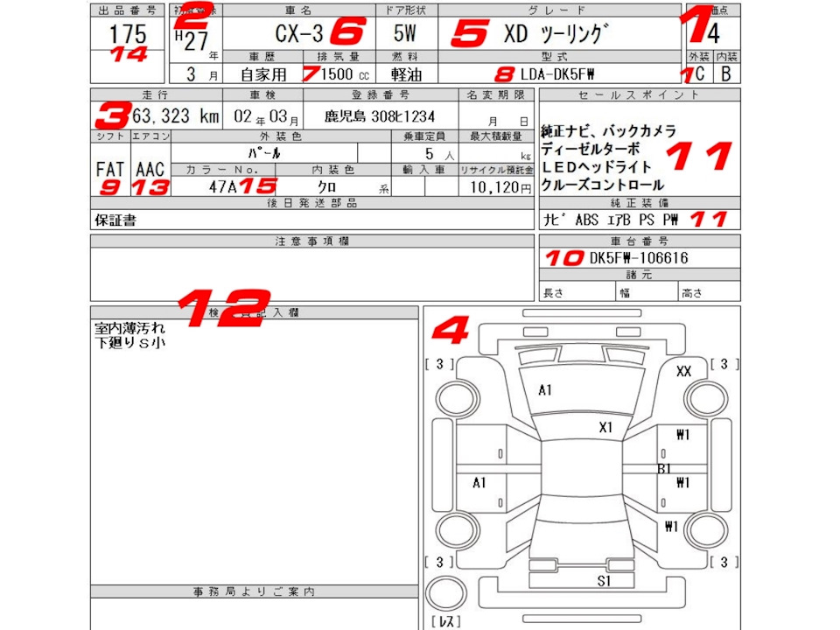This screenshot has height=630, width=840.
Task: Click the shift type FAT
Action: click(x=110, y=169)
